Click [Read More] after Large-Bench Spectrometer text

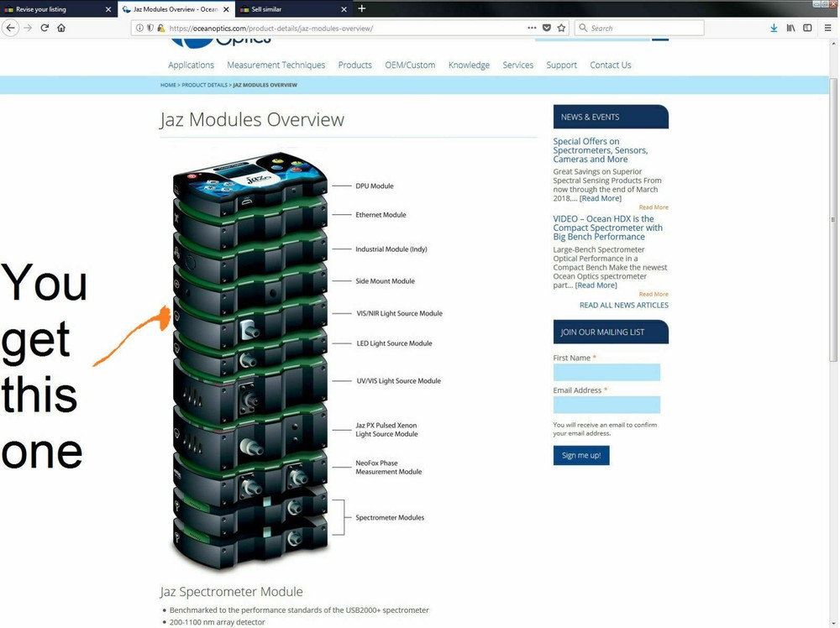point(596,285)
